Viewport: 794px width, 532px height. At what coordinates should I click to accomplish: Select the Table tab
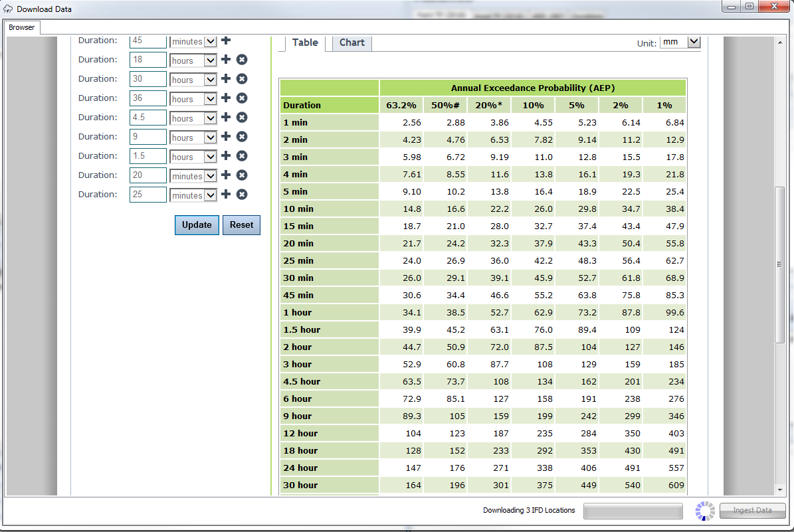pyautogui.click(x=305, y=42)
